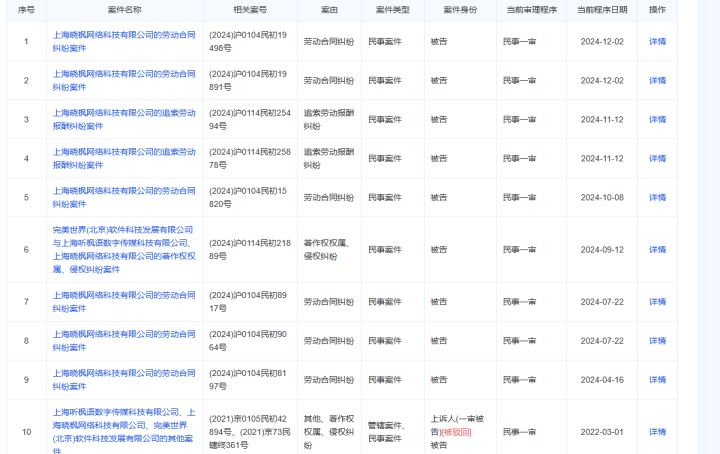The height and width of the screenshot is (454, 720).
Task: Open 追索劳动报酬纠纷案件 link in row 3
Action: 124,119
